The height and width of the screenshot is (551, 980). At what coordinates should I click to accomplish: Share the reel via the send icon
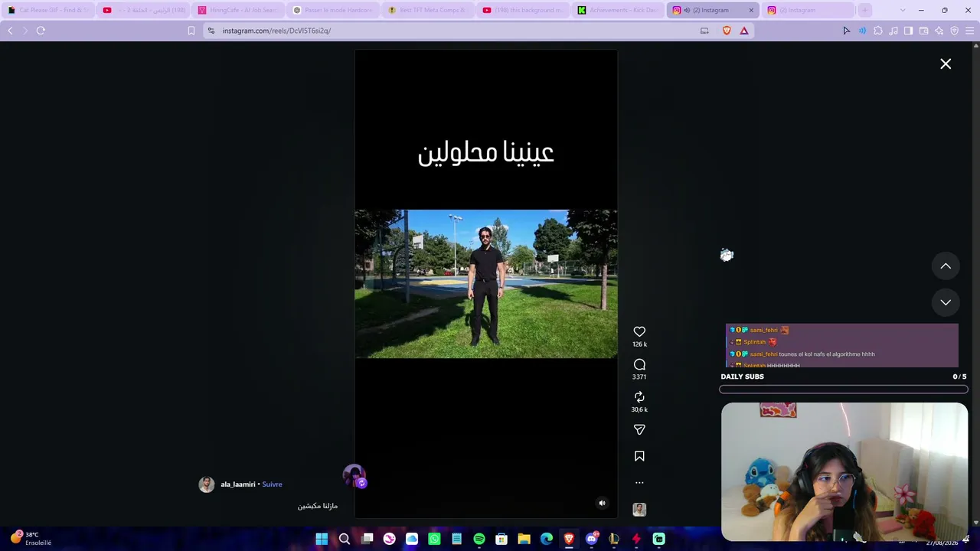click(639, 430)
